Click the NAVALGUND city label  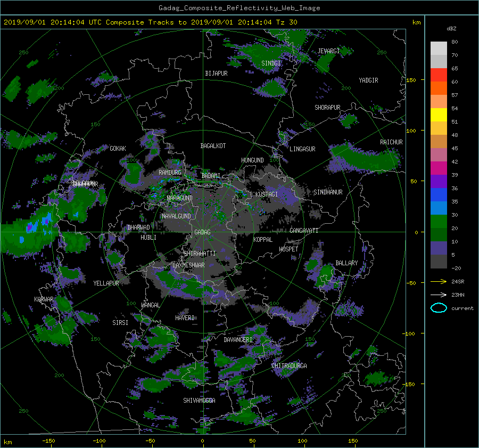(x=176, y=216)
